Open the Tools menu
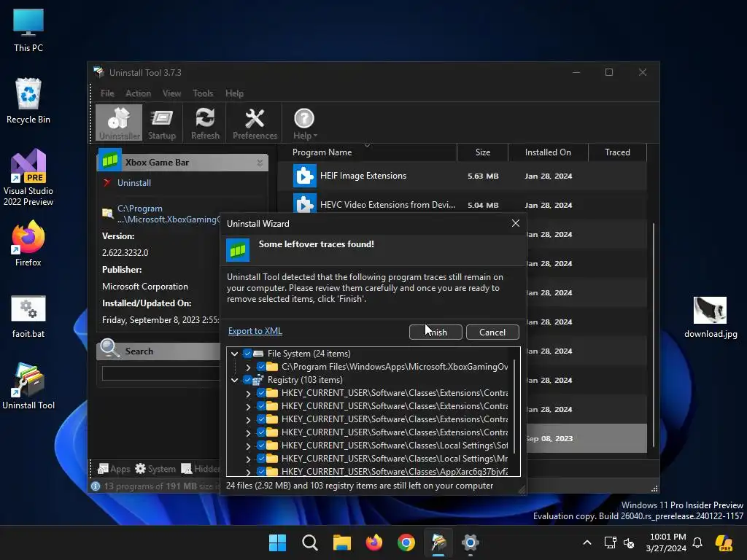Image resolution: width=747 pixels, height=560 pixels. coord(203,93)
